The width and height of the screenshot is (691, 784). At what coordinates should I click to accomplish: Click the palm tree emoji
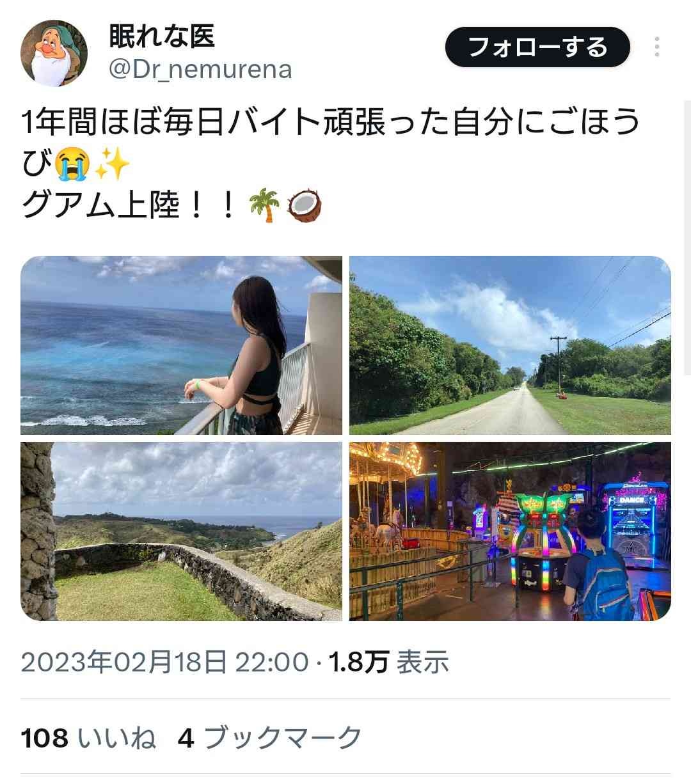click(x=265, y=207)
